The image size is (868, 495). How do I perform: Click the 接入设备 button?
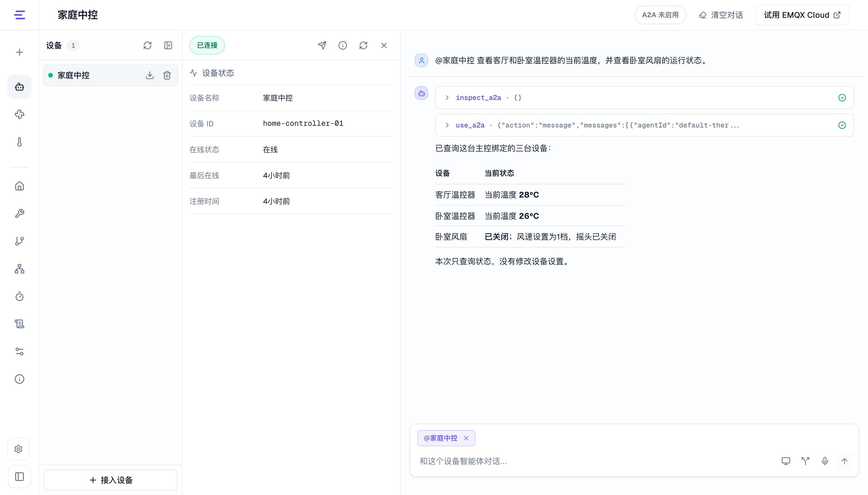tap(111, 480)
